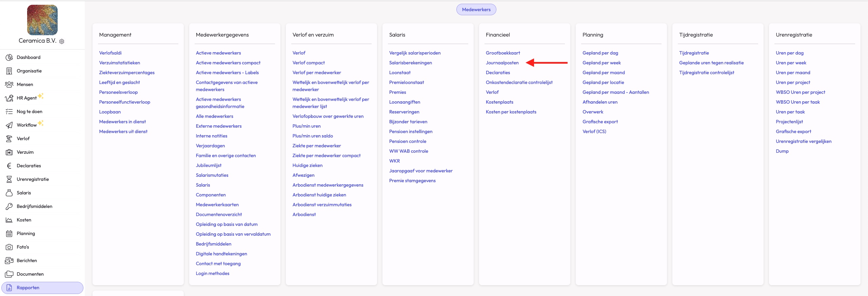Viewport: 868px width, 296px height.
Task: Click the Loonstaat report link
Action: 400,72
